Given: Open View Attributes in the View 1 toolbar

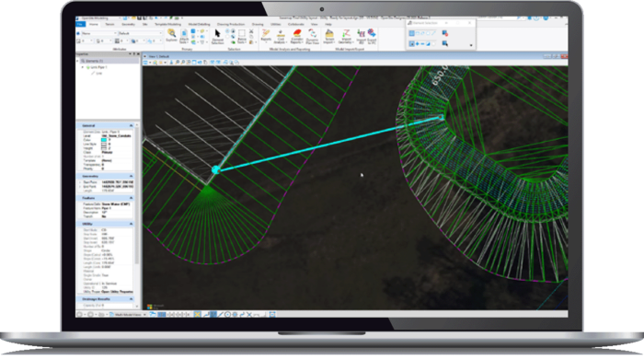Looking at the screenshot, I should 145,63.
